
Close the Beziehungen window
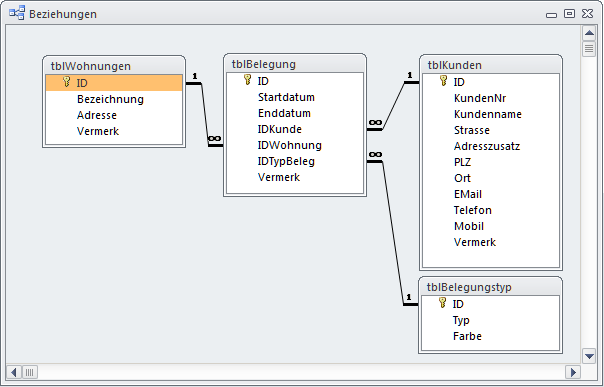[587, 13]
